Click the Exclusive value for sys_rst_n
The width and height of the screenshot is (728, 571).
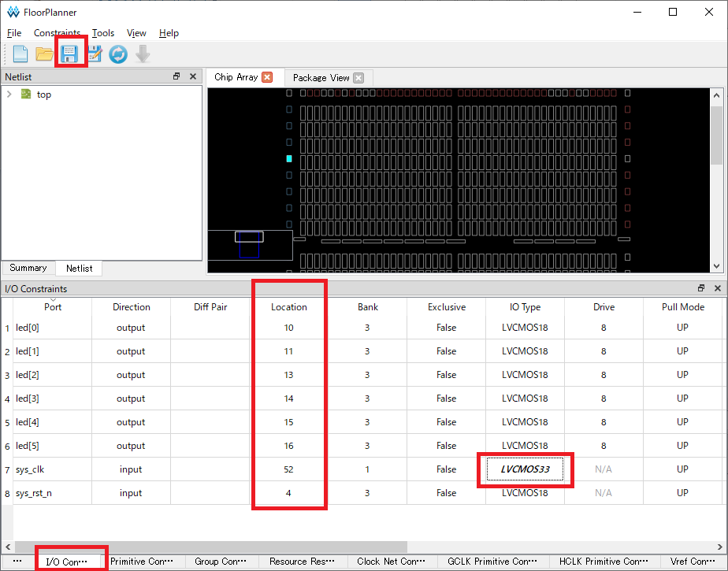tap(446, 493)
